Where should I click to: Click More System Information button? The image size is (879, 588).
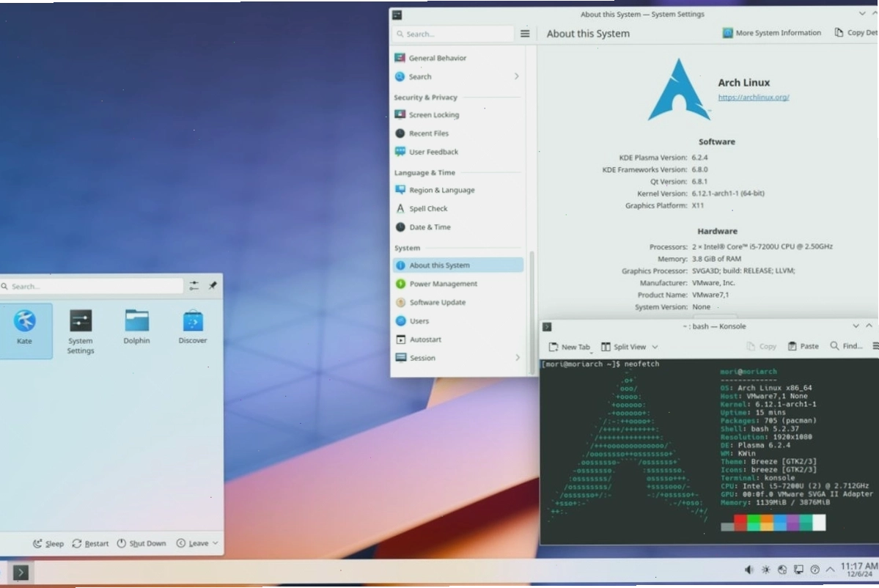click(x=772, y=33)
